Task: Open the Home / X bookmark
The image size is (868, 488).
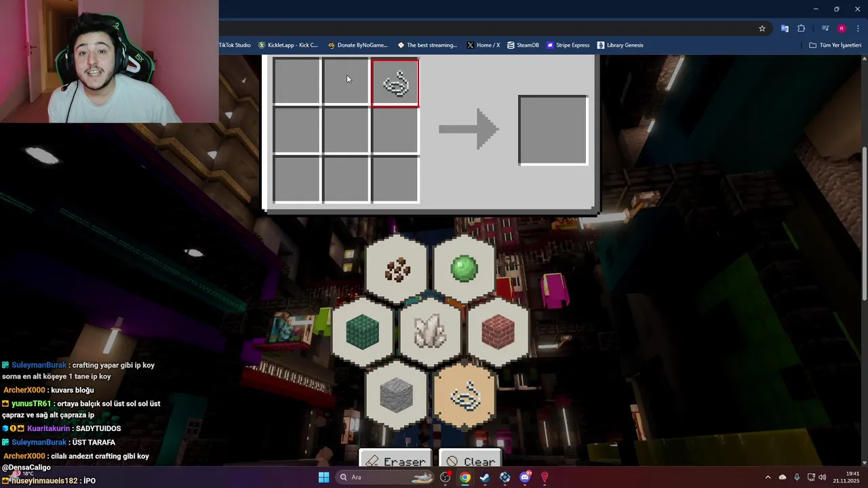Action: click(x=484, y=45)
